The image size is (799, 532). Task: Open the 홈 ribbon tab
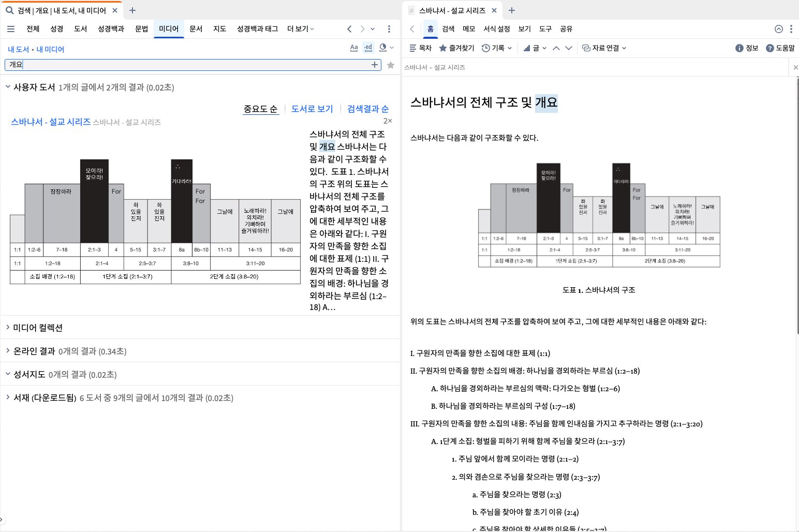431,29
